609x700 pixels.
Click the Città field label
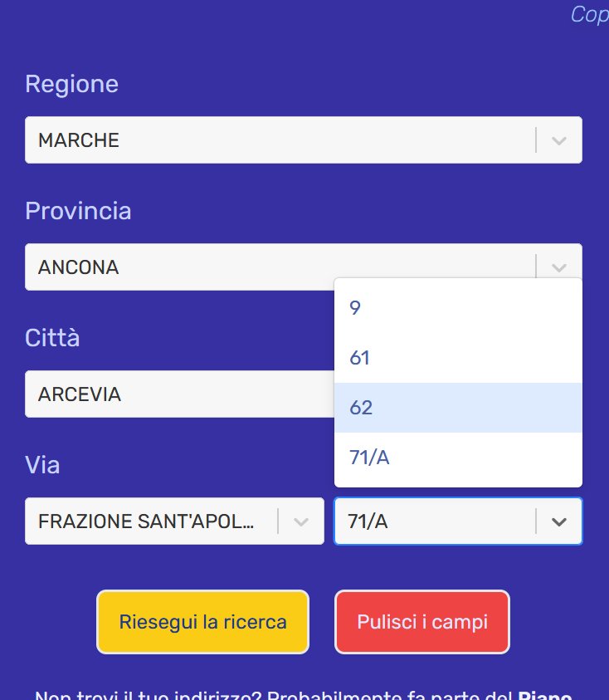pos(52,338)
